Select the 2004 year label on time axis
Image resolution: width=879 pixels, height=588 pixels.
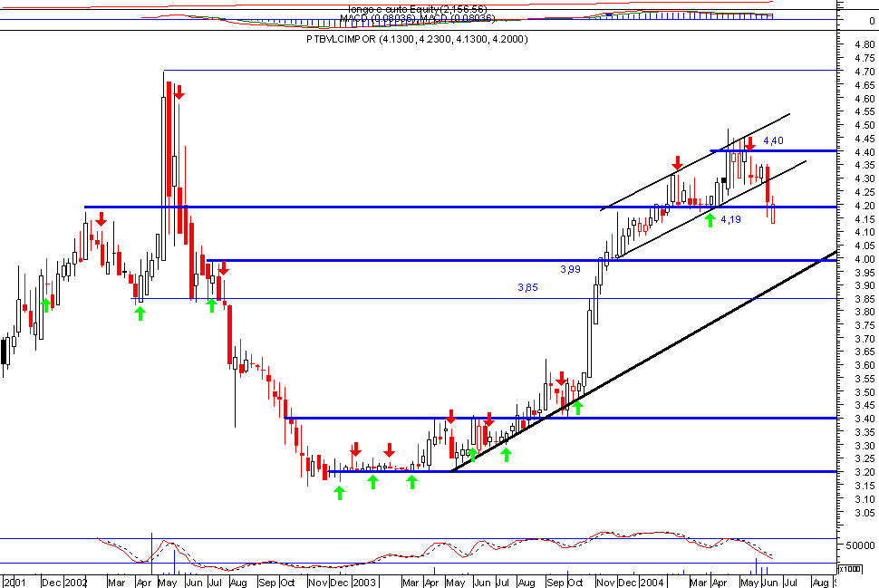tap(652, 583)
